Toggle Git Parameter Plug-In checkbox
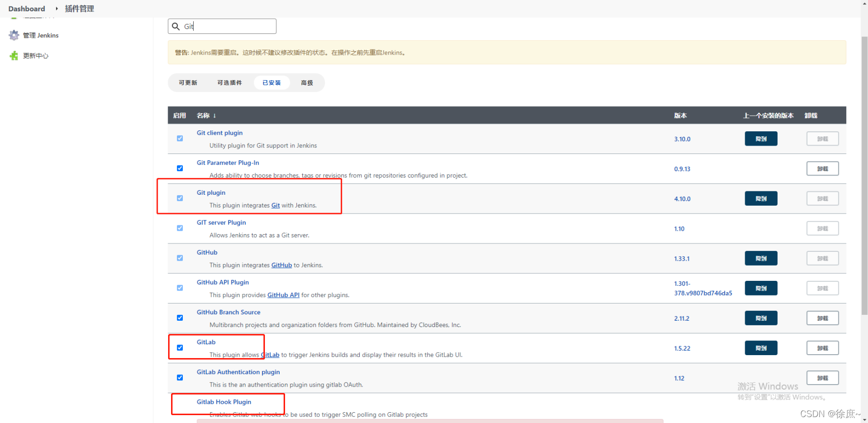 180,168
